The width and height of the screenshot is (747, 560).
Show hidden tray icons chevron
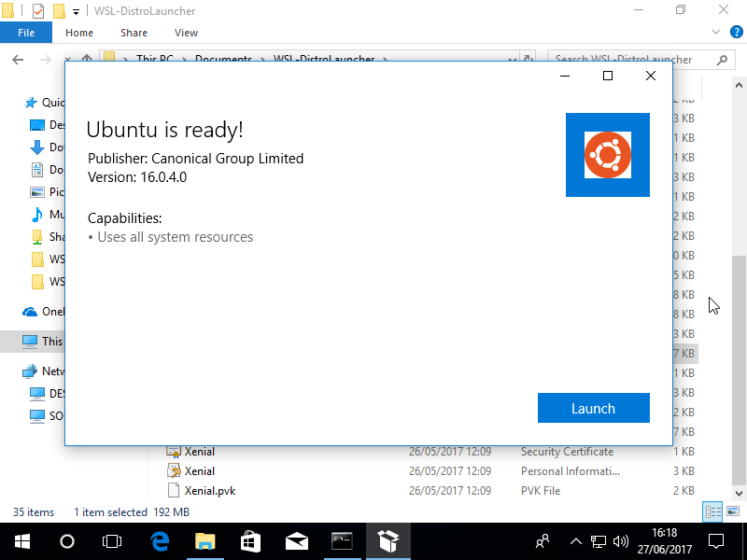pos(575,541)
